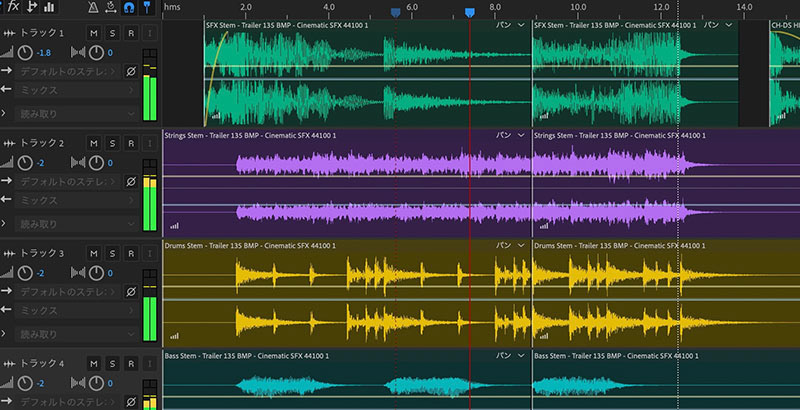Select the トラック 4 name label
Image resolution: width=800 pixels, height=410 pixels.
(42, 364)
